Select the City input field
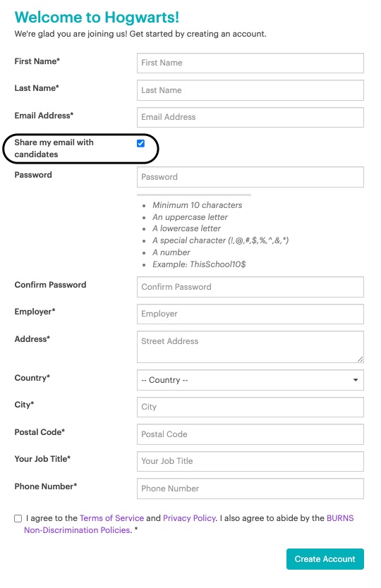 click(x=250, y=407)
